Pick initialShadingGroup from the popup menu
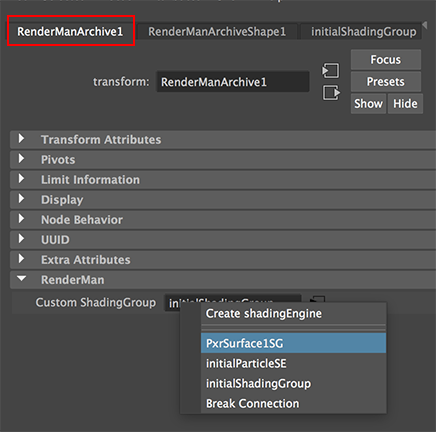 [293, 383]
